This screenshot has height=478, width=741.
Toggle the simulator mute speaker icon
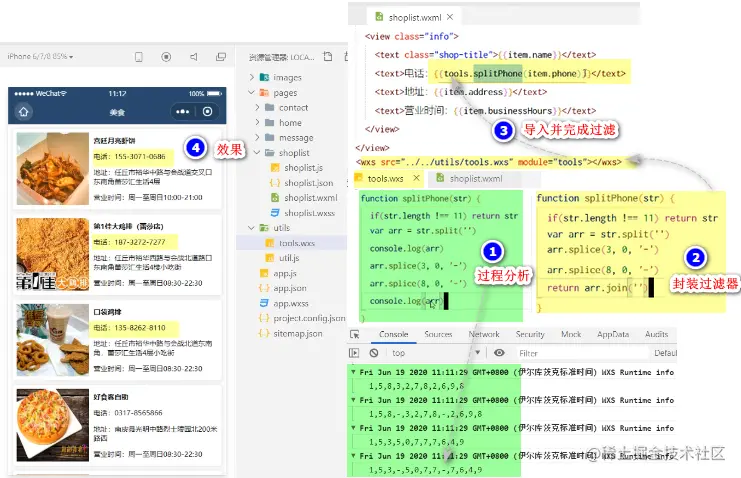pyautogui.click(x=194, y=57)
